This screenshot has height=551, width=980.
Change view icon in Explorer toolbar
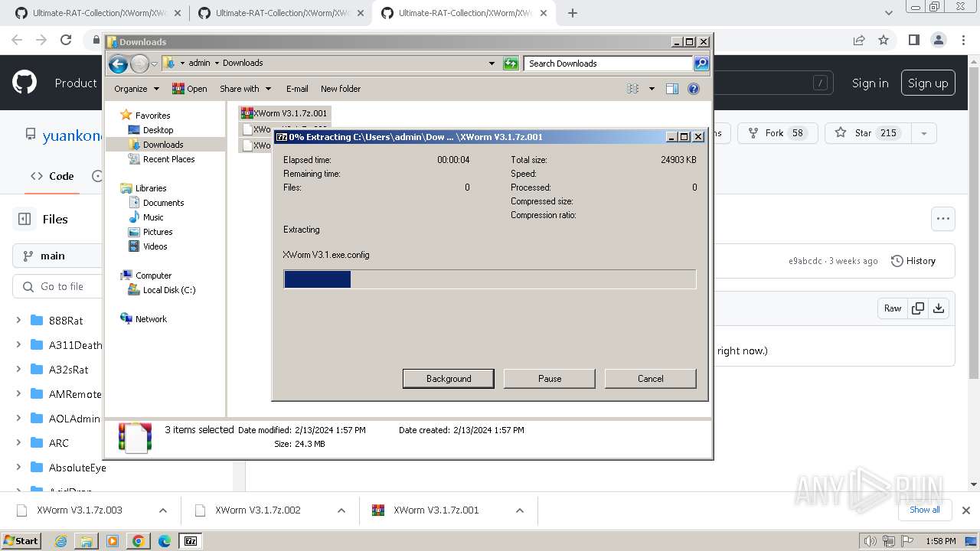633,89
